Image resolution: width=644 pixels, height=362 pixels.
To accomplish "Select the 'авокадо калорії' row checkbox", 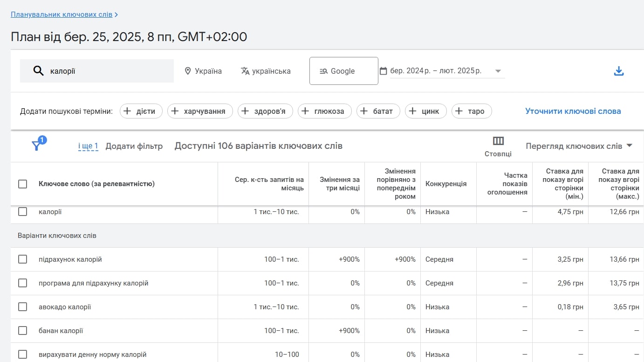I will pos(22,306).
